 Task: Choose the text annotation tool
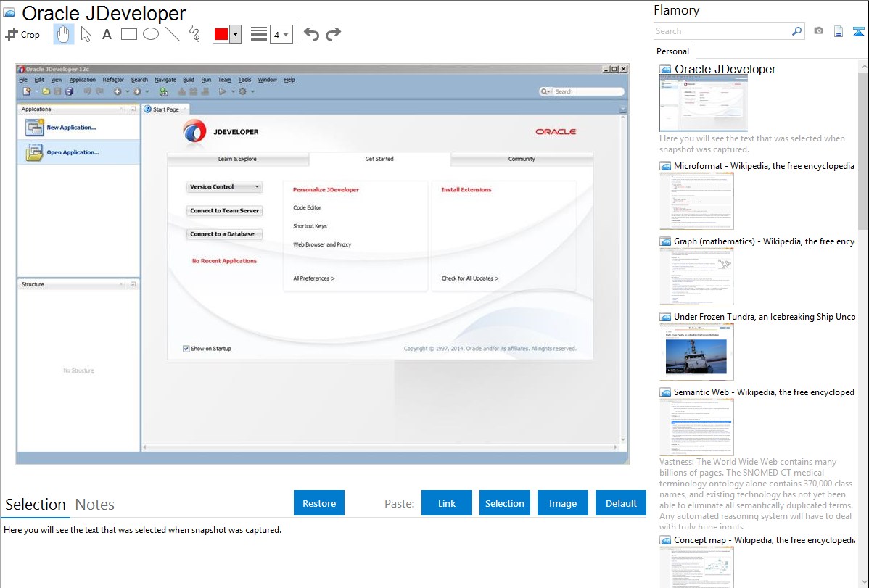click(107, 34)
